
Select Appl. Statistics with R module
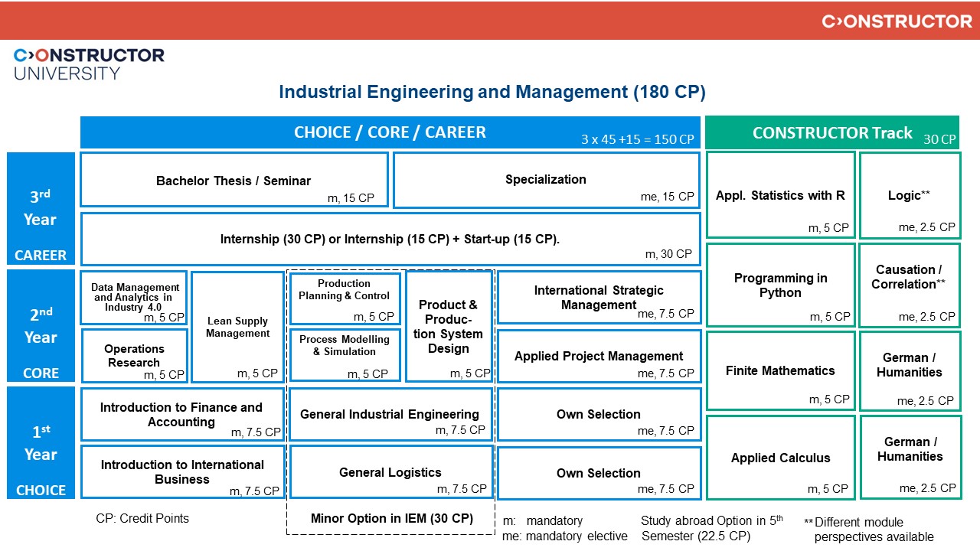point(780,195)
